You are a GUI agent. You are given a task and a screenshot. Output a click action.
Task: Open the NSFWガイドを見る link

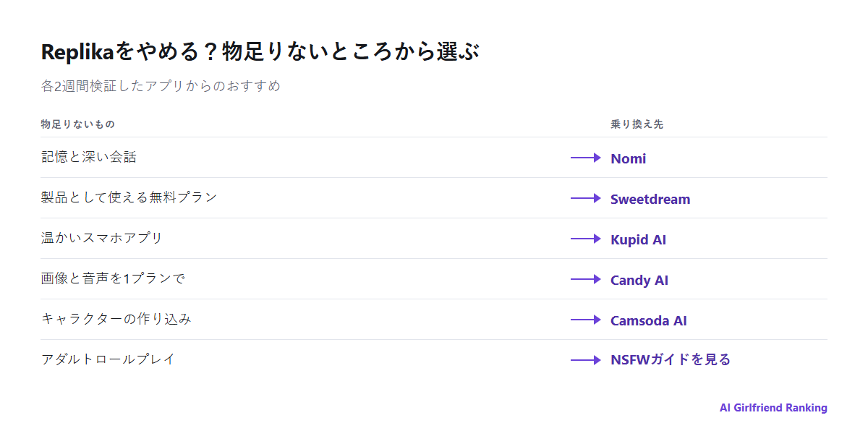[671, 359]
